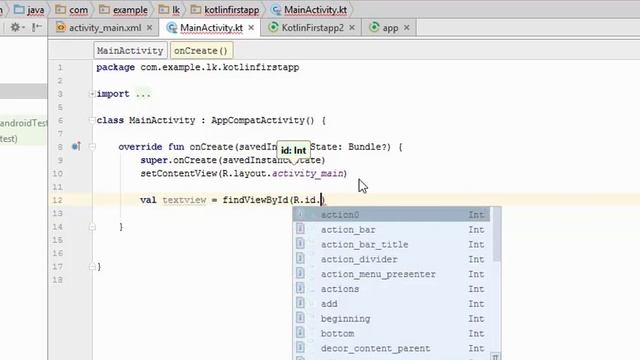Screen dimensions: 640x360
Task: Click the MainActivity.kt breadcrumb file
Action: tap(309, 10)
